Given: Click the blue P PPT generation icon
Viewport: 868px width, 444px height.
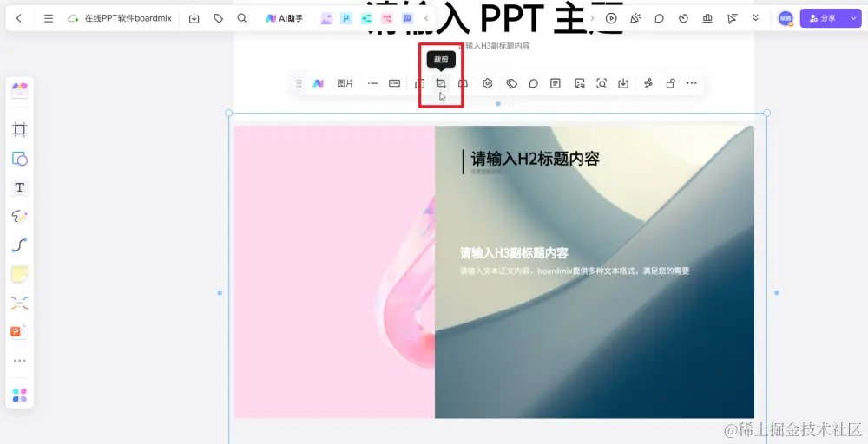Looking at the screenshot, I should click(346, 19).
